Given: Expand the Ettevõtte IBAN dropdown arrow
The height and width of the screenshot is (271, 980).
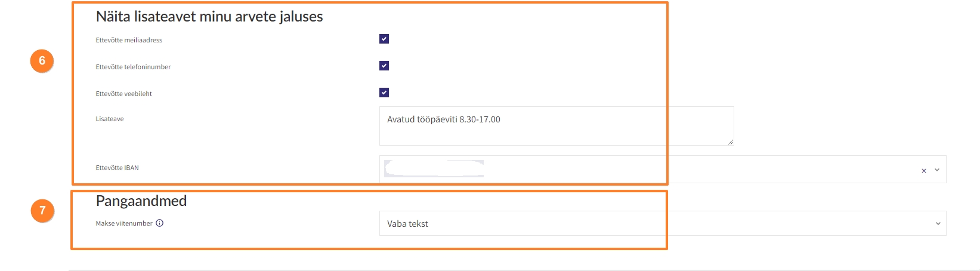Looking at the screenshot, I should click(937, 170).
